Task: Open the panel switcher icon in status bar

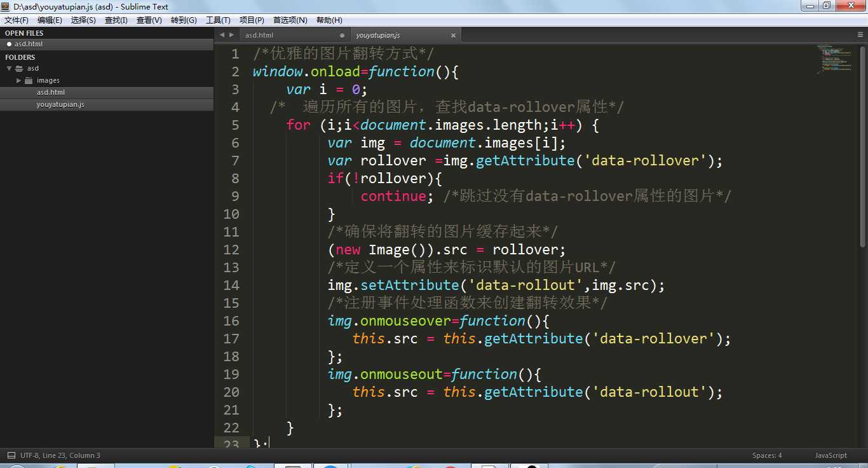Action: click(x=11, y=455)
